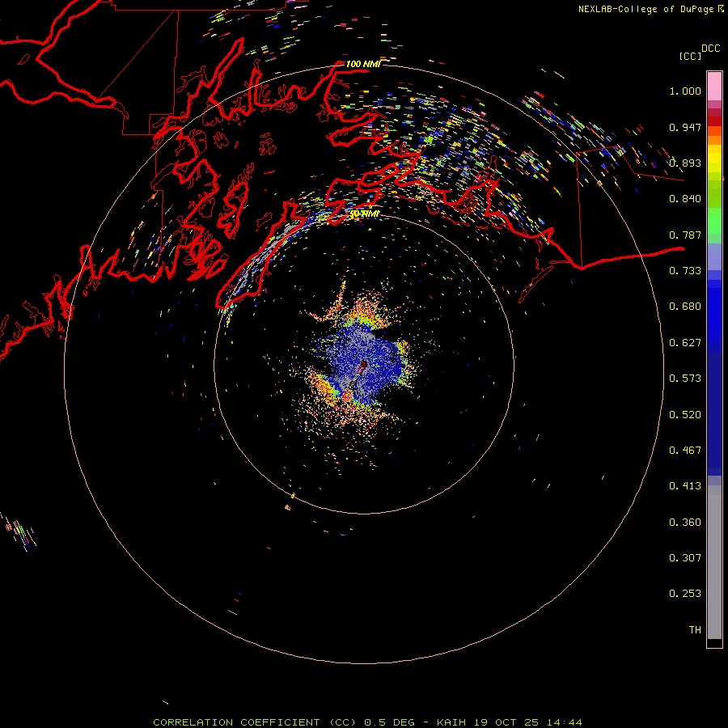Click the 0.893 color scale value
The height and width of the screenshot is (728, 728).
[x=685, y=163]
